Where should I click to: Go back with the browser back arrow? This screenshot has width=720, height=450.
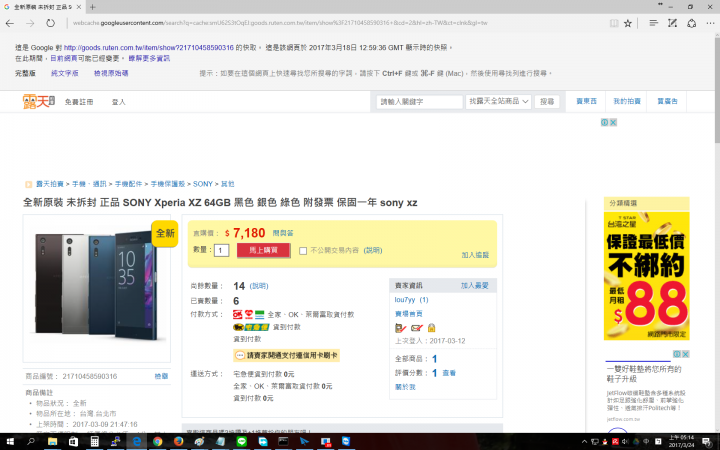[x=10, y=23]
